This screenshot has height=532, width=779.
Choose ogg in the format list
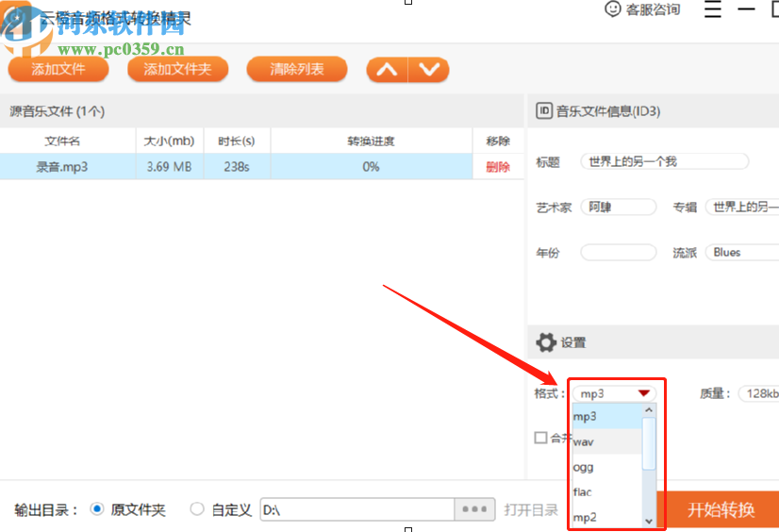pos(607,467)
